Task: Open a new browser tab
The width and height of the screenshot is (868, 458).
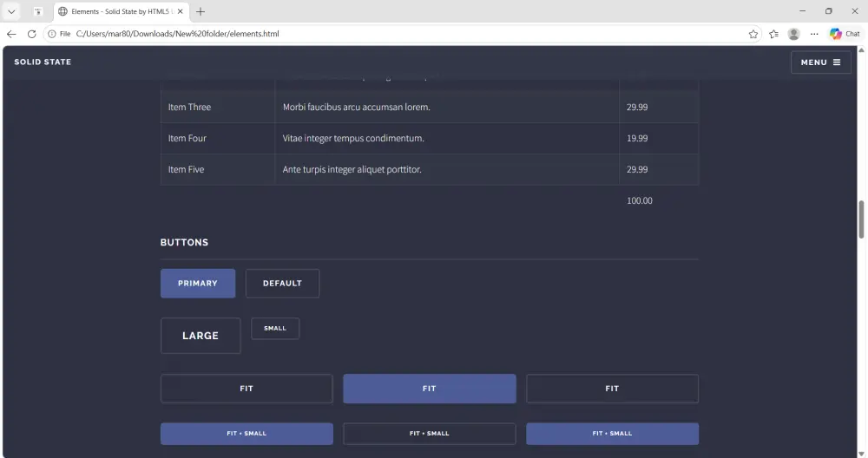Action: point(201,11)
